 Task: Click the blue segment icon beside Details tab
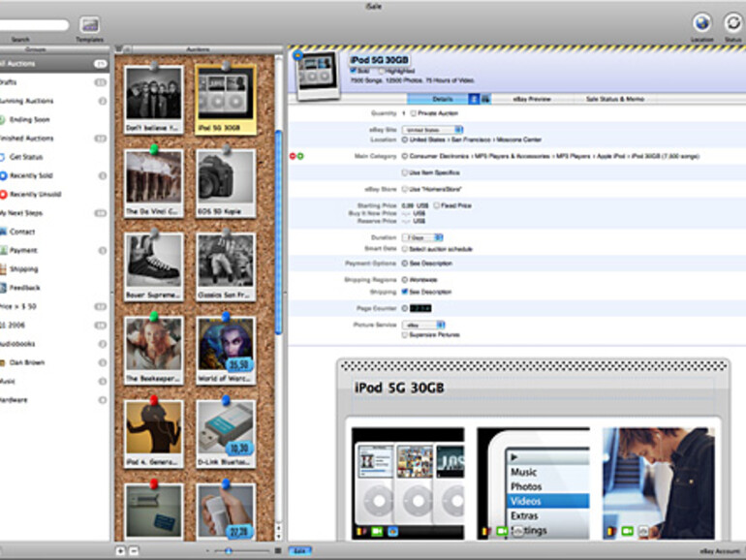tap(474, 99)
